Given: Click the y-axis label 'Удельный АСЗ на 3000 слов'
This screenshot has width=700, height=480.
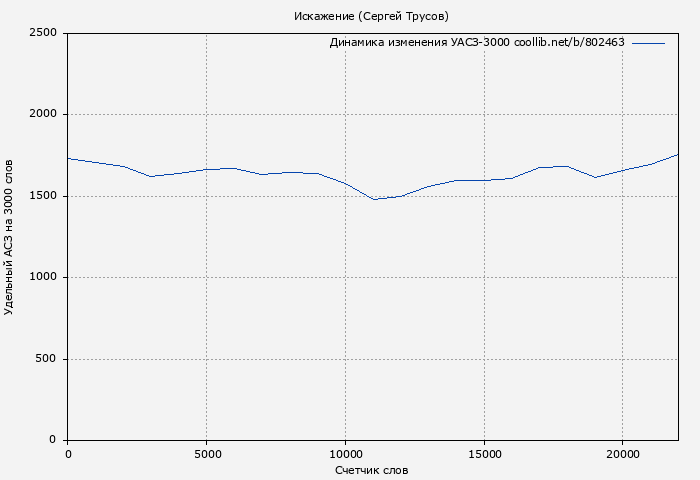Looking at the screenshot, I should (10, 237).
